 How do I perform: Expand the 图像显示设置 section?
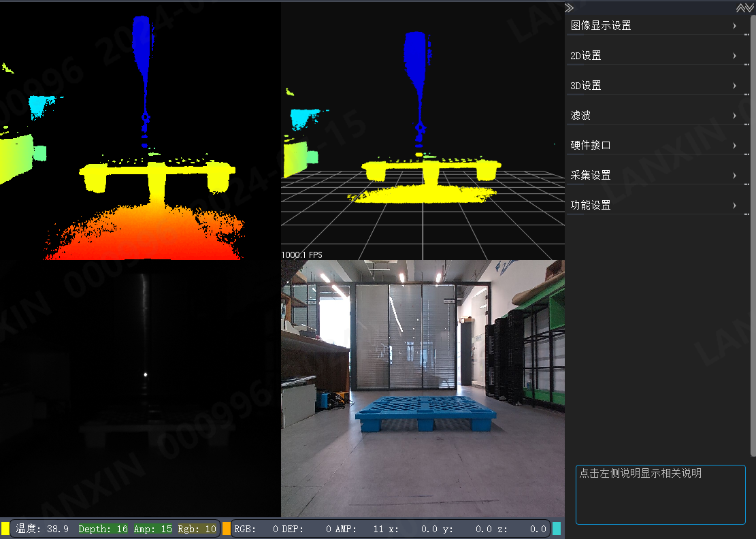[x=657, y=26]
